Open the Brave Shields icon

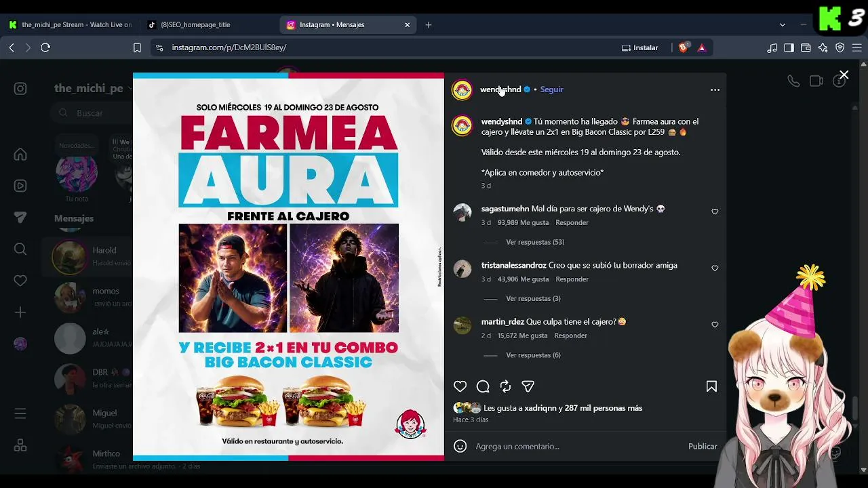click(684, 47)
